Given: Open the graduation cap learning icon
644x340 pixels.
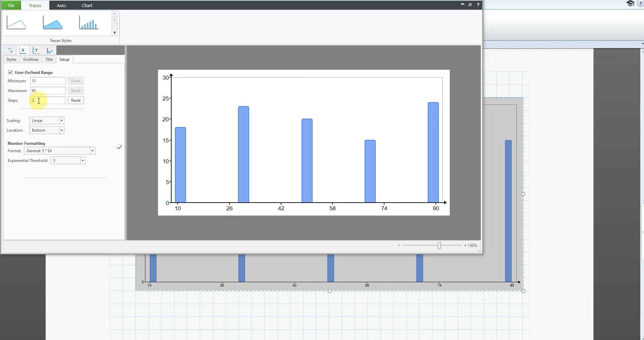Looking at the screenshot, I should [x=630, y=4].
